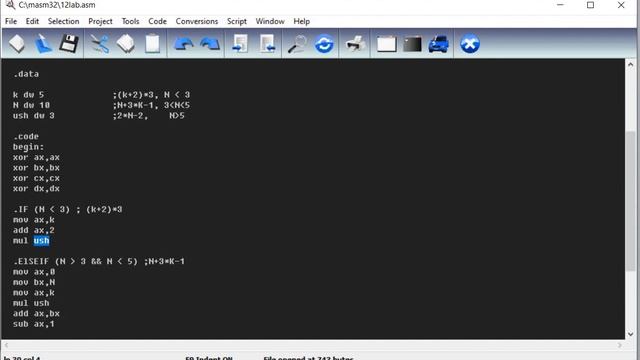Cut selection using the scissors icon
This screenshot has width=640, height=360.
[100, 44]
